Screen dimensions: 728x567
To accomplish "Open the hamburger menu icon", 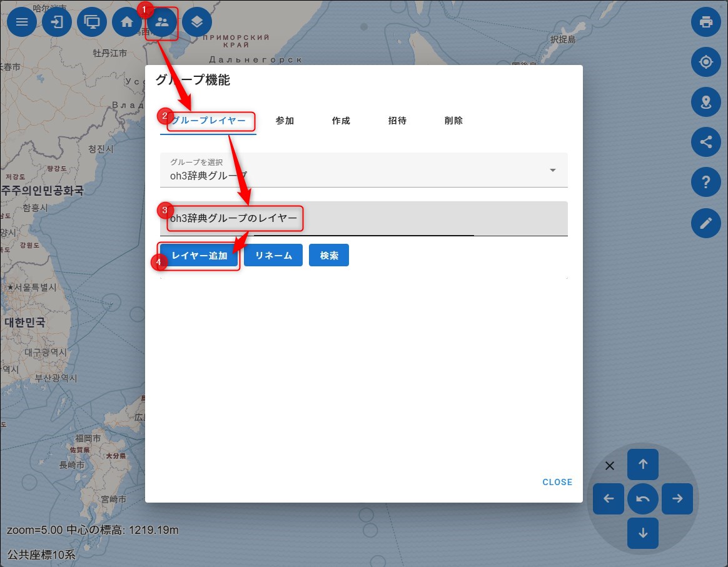I will [22, 22].
